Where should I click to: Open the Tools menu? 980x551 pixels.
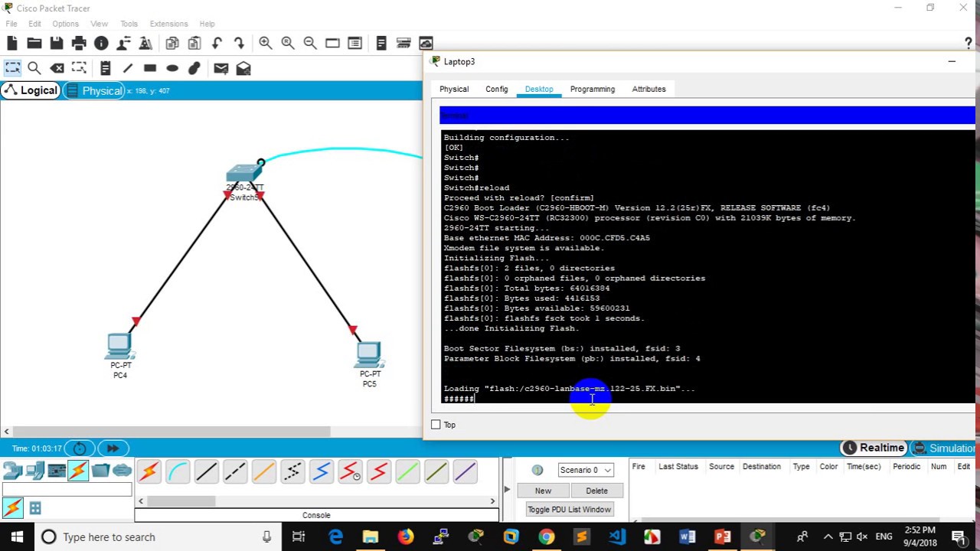pyautogui.click(x=129, y=24)
